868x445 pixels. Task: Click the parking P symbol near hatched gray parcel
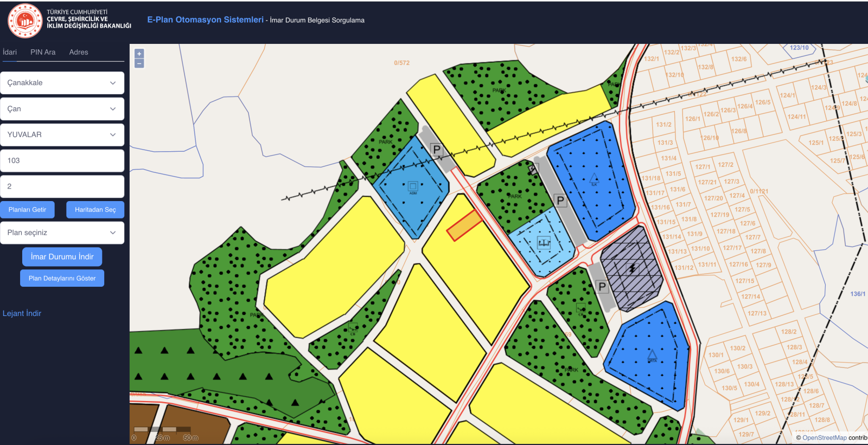(602, 286)
